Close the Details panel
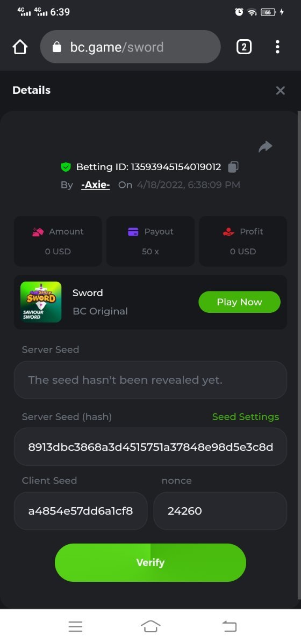The height and width of the screenshot is (644, 301). [x=280, y=91]
